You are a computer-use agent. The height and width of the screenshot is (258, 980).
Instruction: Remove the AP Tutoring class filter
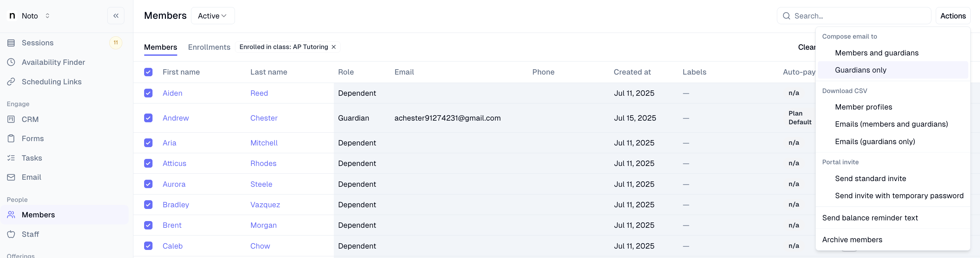(x=333, y=47)
